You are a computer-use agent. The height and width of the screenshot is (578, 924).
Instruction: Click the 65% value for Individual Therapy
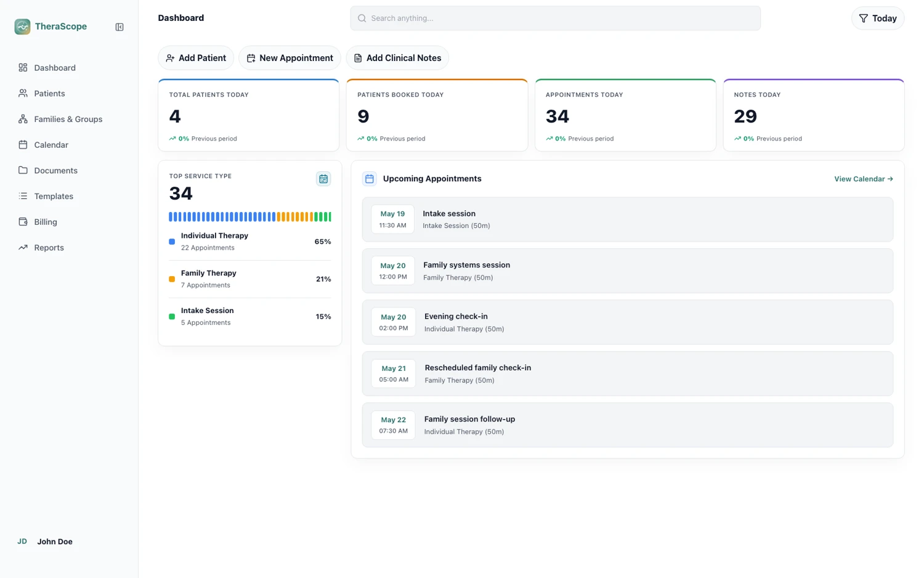point(323,242)
